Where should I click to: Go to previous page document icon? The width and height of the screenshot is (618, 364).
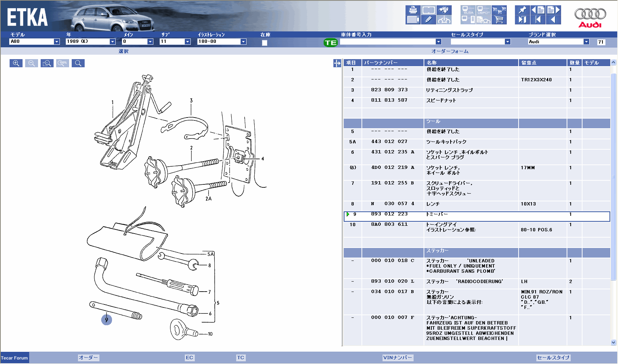538,10
